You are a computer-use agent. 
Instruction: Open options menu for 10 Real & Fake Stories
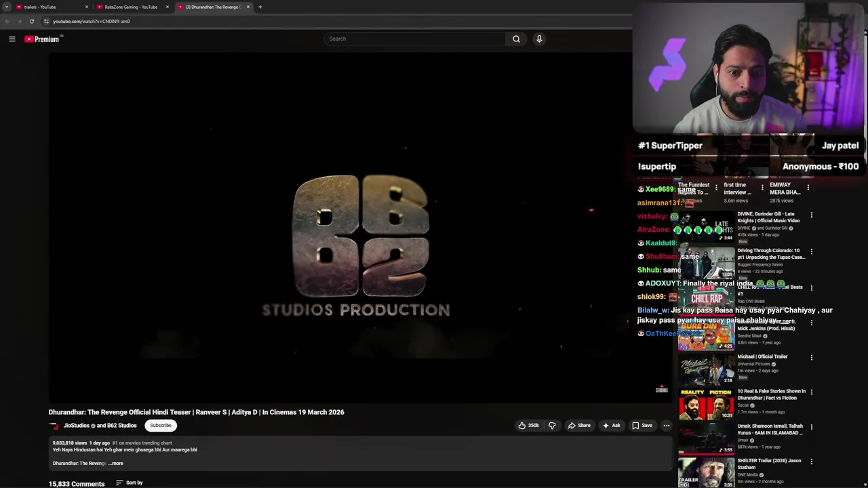click(x=812, y=392)
